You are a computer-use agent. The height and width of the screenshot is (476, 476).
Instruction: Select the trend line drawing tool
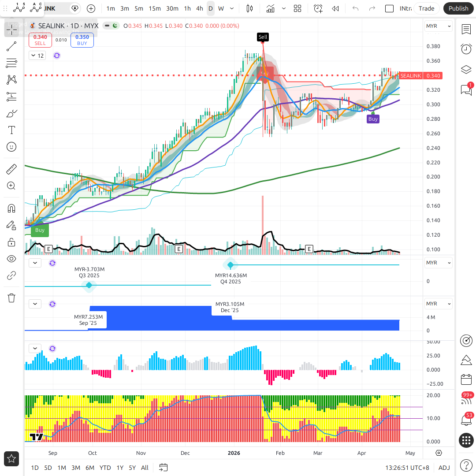pos(11,46)
